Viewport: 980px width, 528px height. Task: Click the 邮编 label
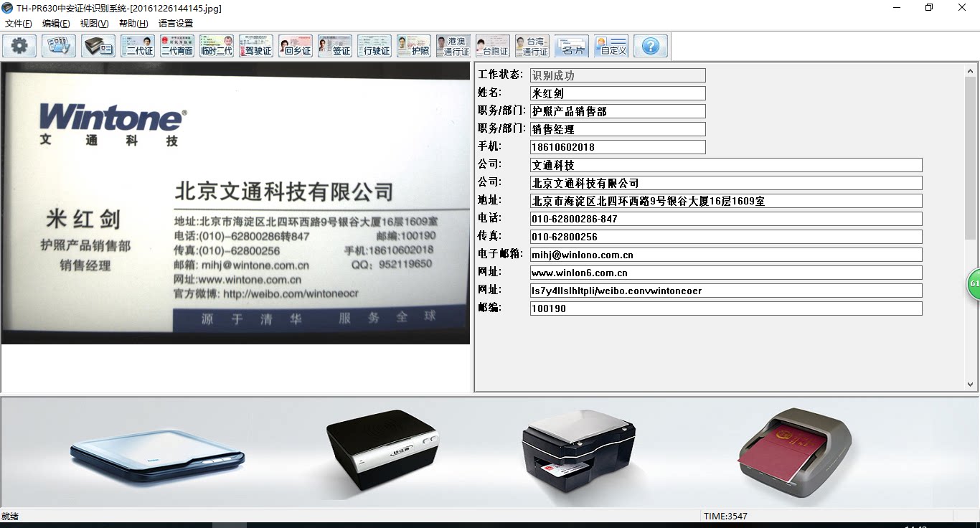pyautogui.click(x=490, y=308)
